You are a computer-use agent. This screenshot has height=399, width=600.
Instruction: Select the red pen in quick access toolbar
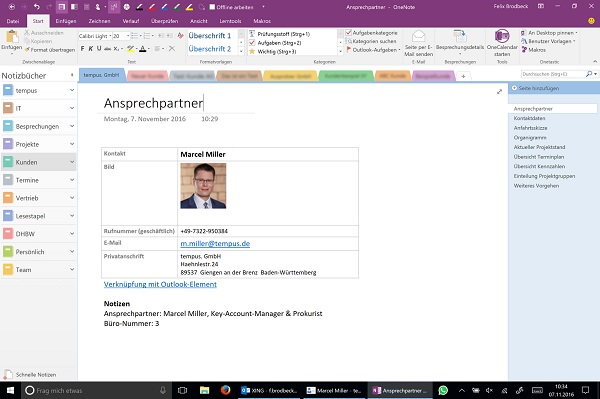(152, 7)
